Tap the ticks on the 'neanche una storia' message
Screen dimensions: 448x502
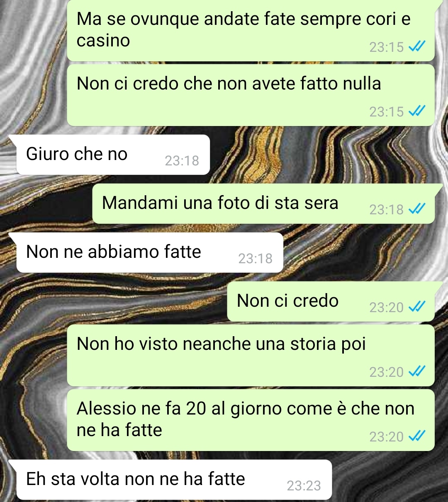(417, 372)
